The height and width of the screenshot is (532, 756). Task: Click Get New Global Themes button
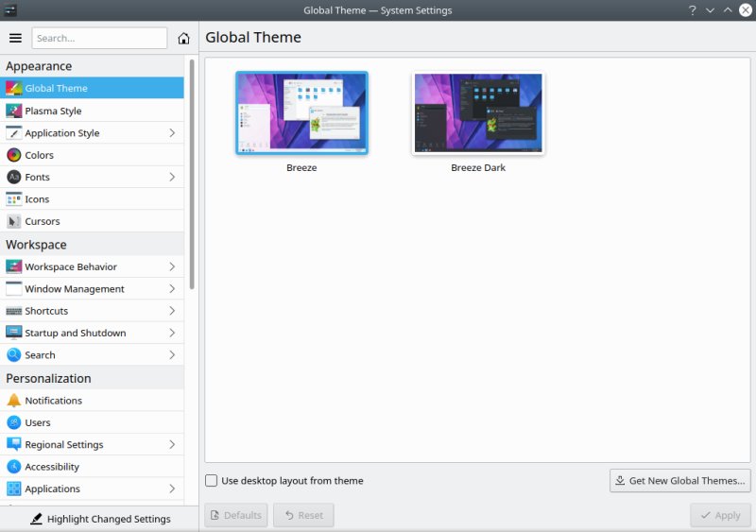679,480
